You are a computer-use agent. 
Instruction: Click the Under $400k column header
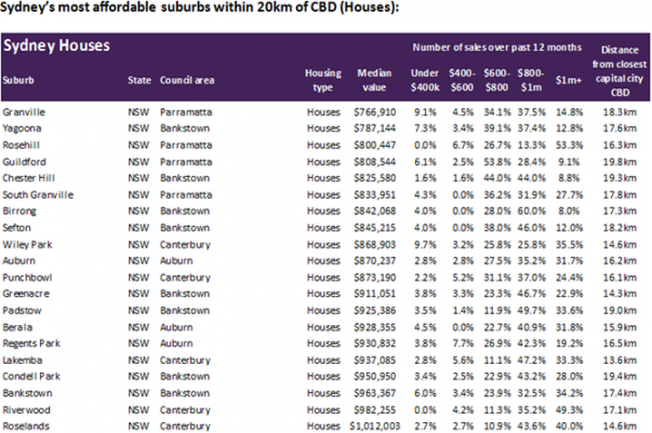click(x=425, y=80)
